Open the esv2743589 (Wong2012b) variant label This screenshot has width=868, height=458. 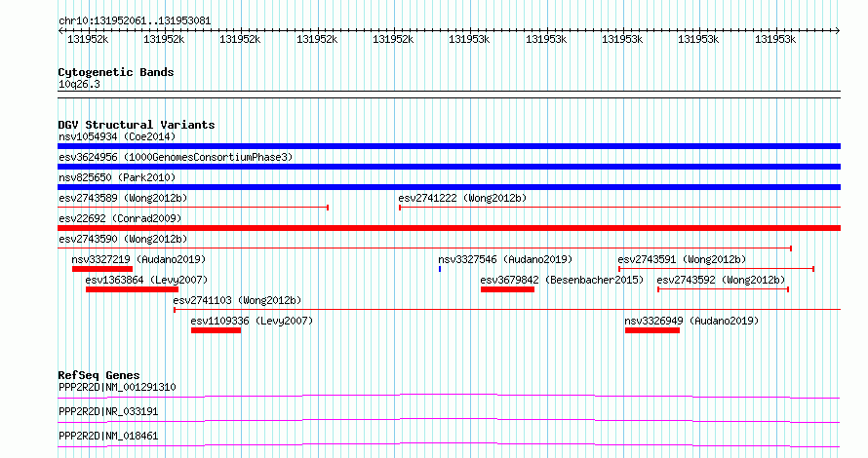tap(123, 198)
